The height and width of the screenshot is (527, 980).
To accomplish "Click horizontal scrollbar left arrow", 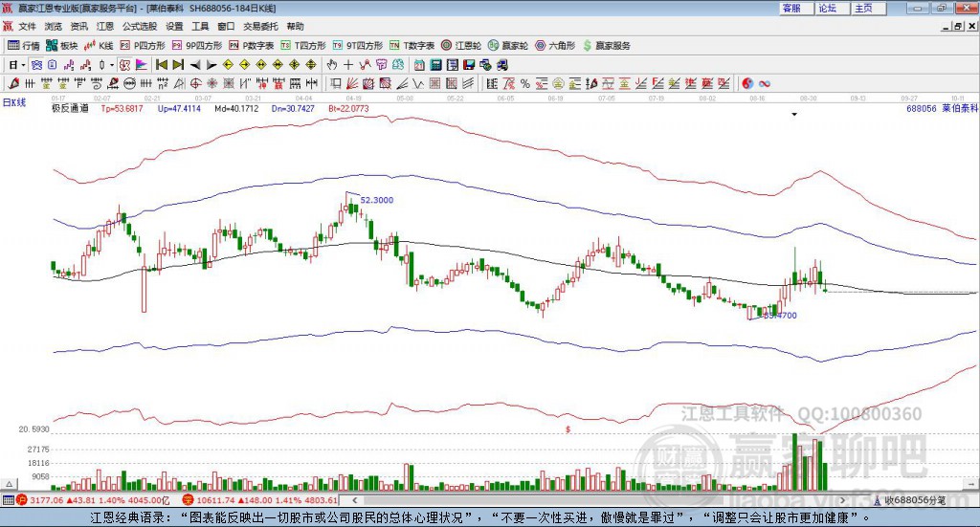I will (354, 500).
